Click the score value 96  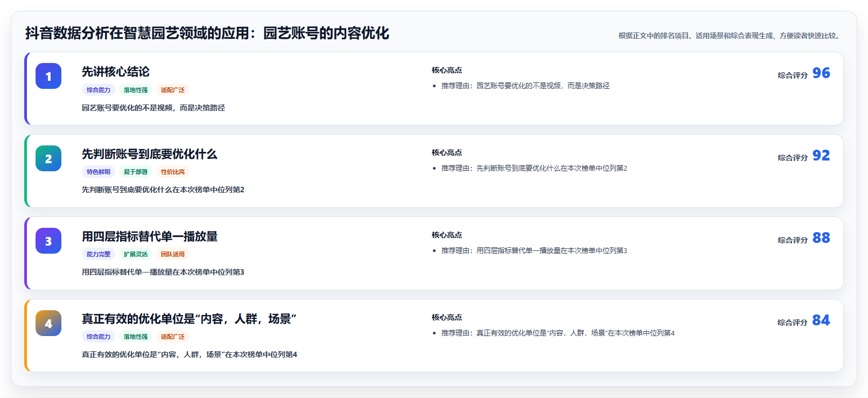click(821, 73)
